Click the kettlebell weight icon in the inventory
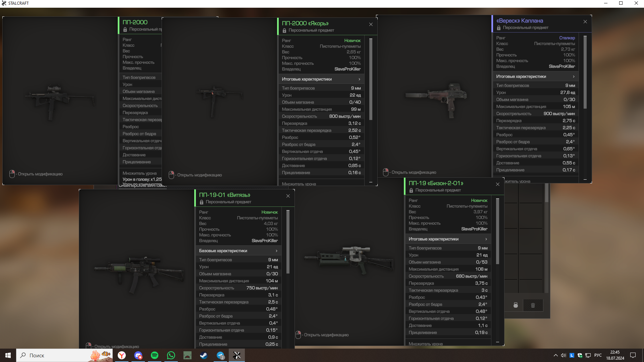 [516, 305]
